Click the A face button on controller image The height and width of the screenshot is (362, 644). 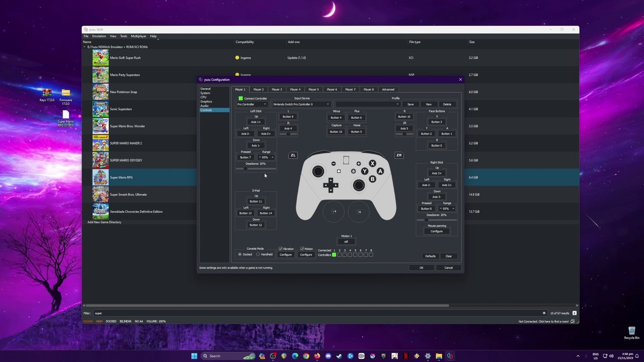click(x=380, y=171)
